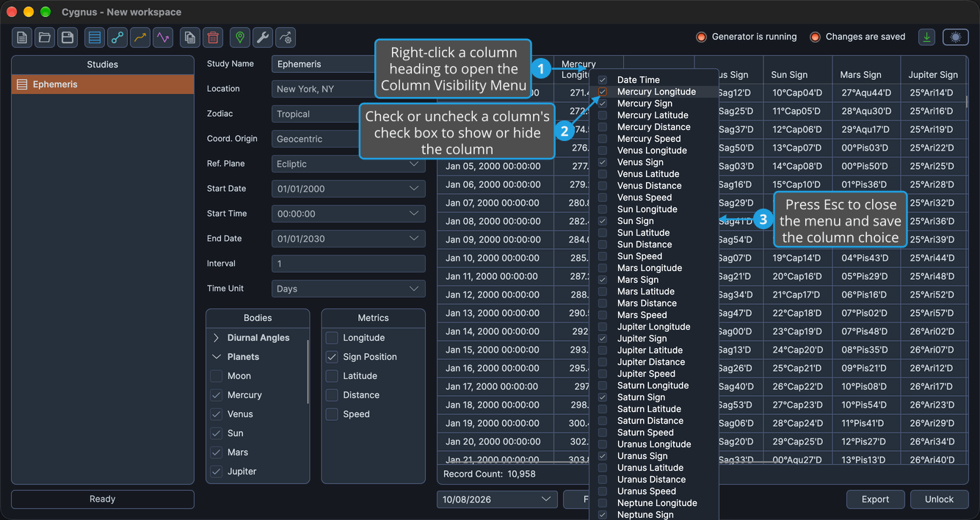Click the chart-with-gear settings icon
The image size is (980, 520).
click(286, 37)
